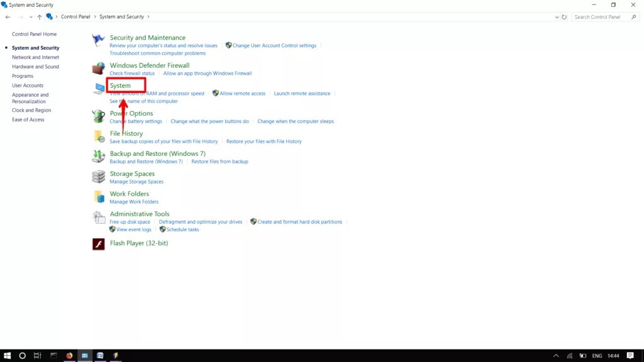Viewport: 644px width, 362px height.
Task: Select Hardware and Sound in sidebar
Action: tap(35, 67)
